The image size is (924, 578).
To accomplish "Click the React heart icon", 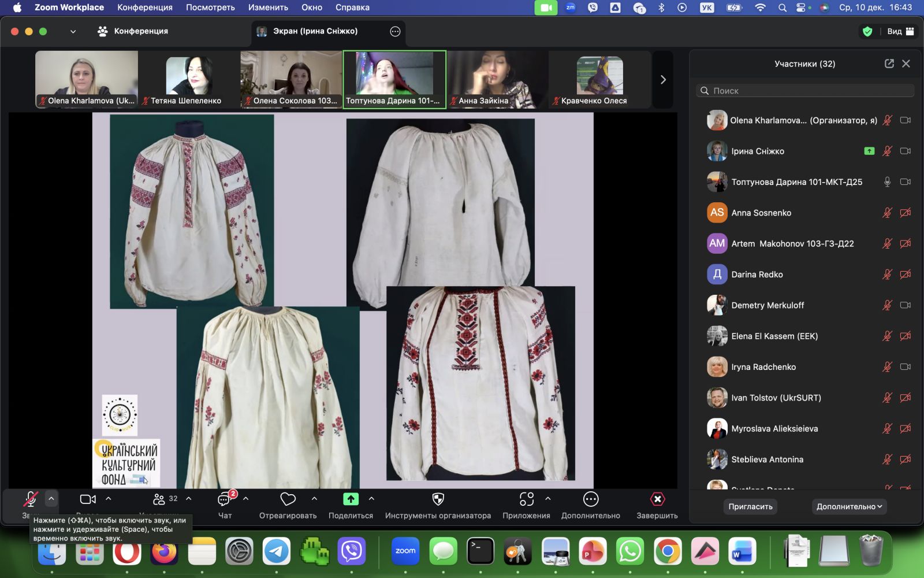I will pyautogui.click(x=288, y=499).
